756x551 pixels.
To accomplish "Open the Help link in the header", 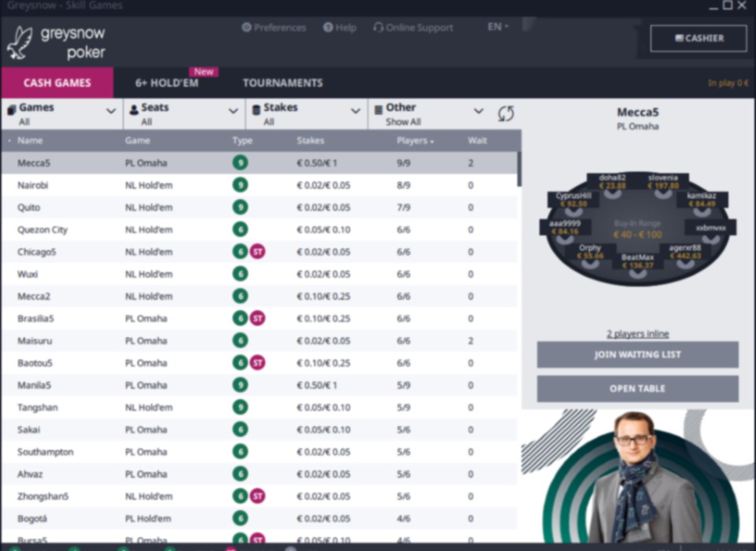I will [x=340, y=28].
